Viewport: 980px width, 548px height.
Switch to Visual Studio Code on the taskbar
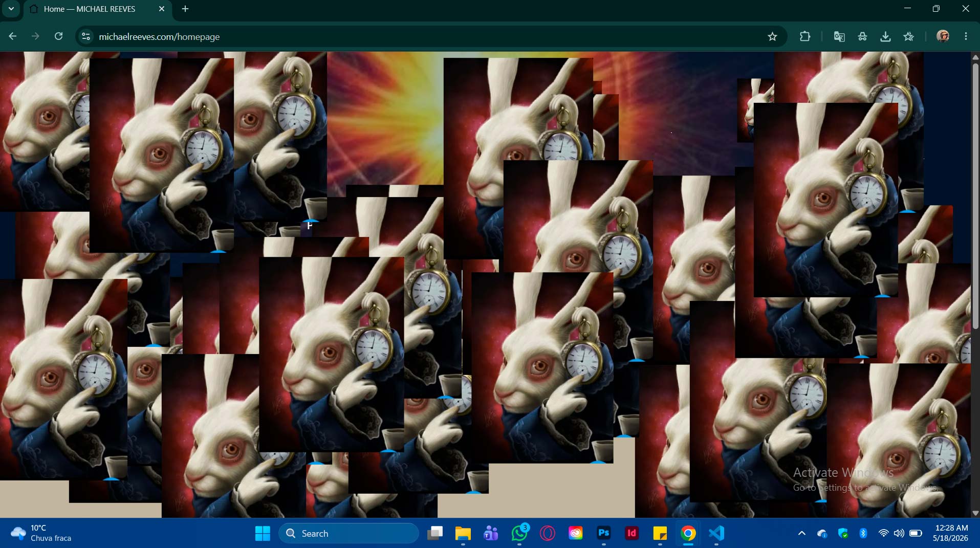tap(716, 533)
